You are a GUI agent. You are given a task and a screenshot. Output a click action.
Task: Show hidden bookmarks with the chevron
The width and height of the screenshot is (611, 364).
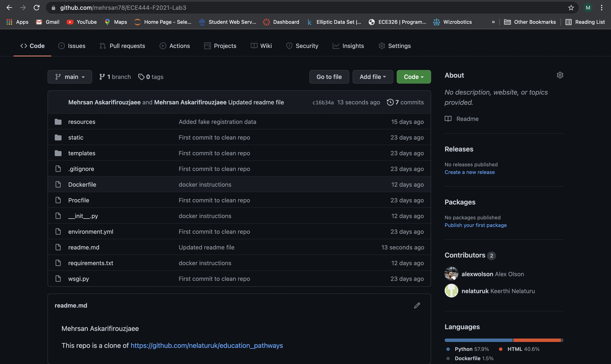tap(493, 22)
